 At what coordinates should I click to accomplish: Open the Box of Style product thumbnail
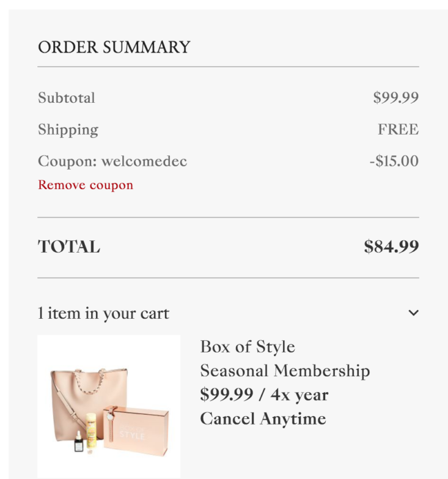[x=109, y=407]
